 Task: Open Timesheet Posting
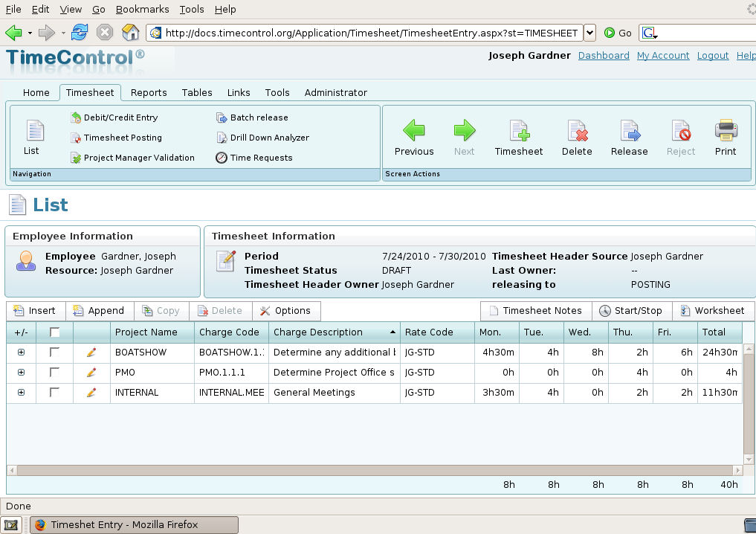pyautogui.click(x=116, y=138)
